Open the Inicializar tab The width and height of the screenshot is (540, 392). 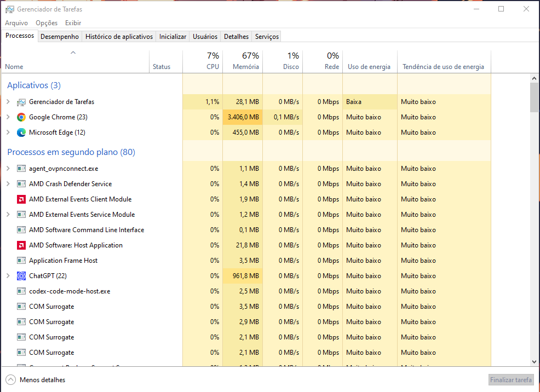pos(173,37)
